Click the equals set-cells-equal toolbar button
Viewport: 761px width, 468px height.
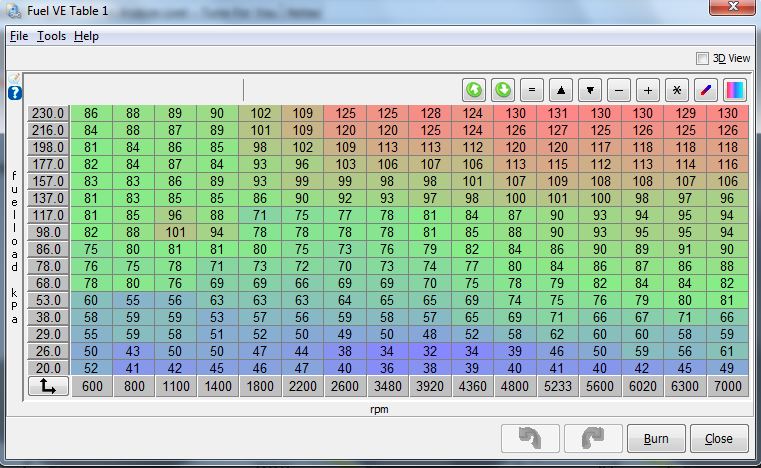[x=532, y=90]
